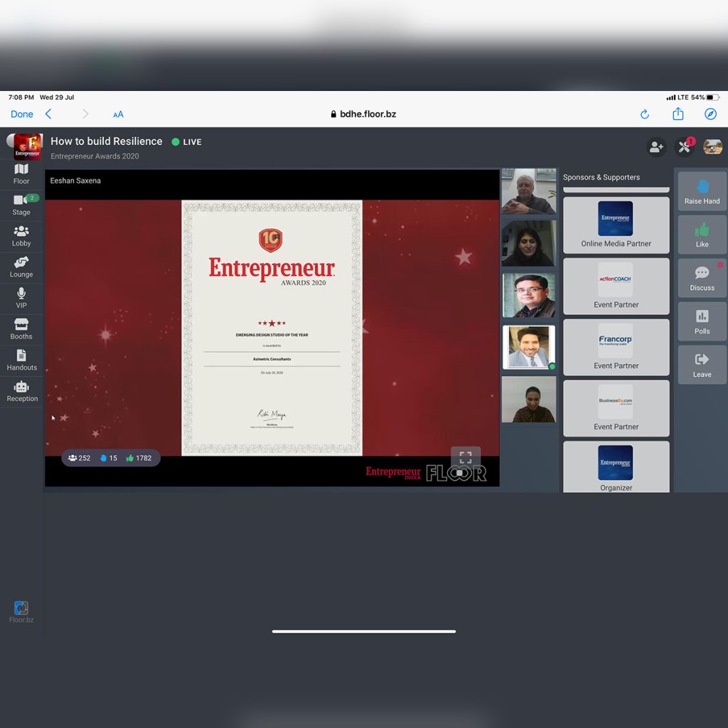Open in Safari compass icon
This screenshot has width=728, height=728.
(x=710, y=114)
